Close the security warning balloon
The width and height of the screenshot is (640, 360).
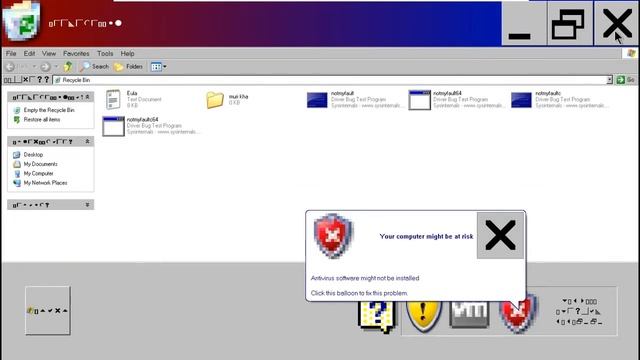point(500,236)
